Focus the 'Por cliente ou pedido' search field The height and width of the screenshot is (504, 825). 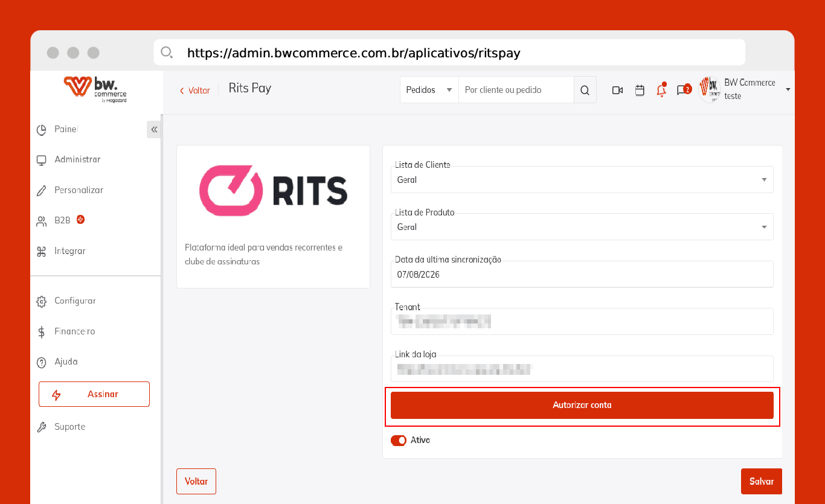point(516,90)
